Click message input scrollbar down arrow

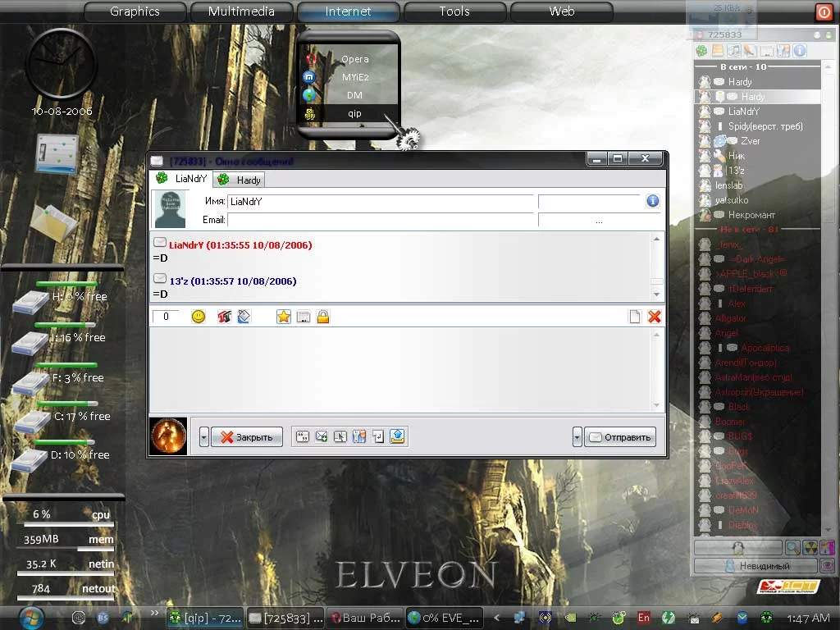(657, 405)
